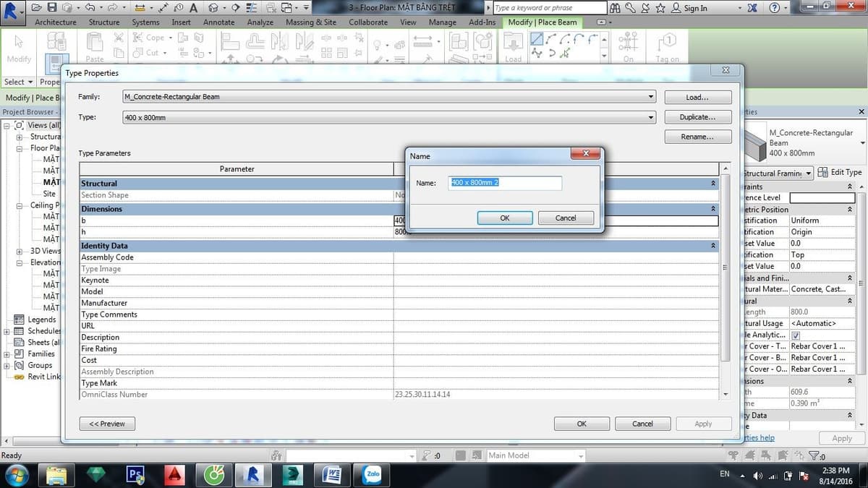The width and height of the screenshot is (868, 488).
Task: Select the Text 'A' tool in quick access toolbar
Action: pyautogui.click(x=194, y=8)
